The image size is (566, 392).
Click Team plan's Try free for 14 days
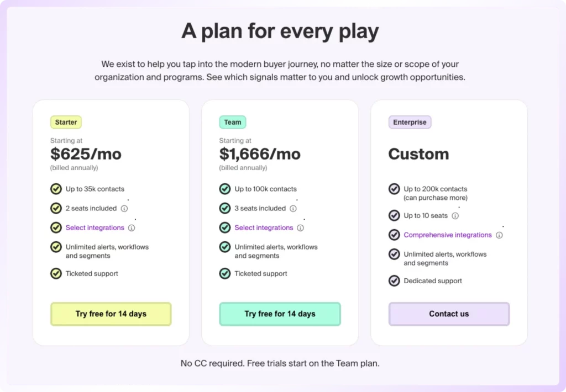280,314
